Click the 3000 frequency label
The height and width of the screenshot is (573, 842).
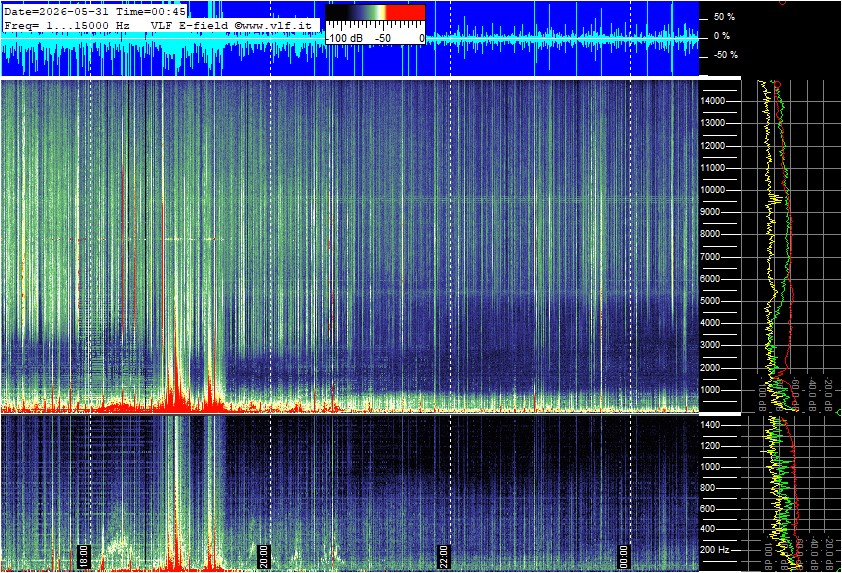pyautogui.click(x=710, y=345)
